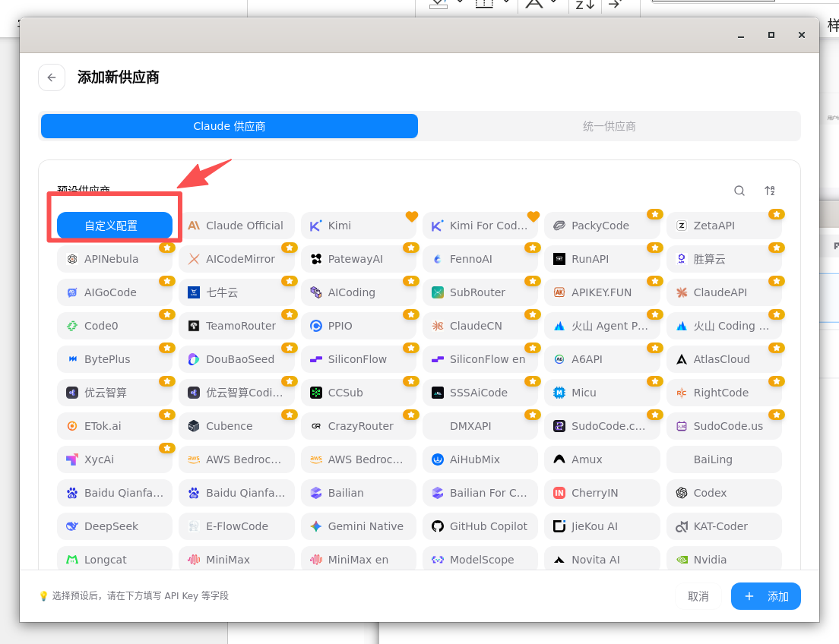The width and height of the screenshot is (839, 644).
Task: Choose the KAT-Coder provider
Action: 724,526
